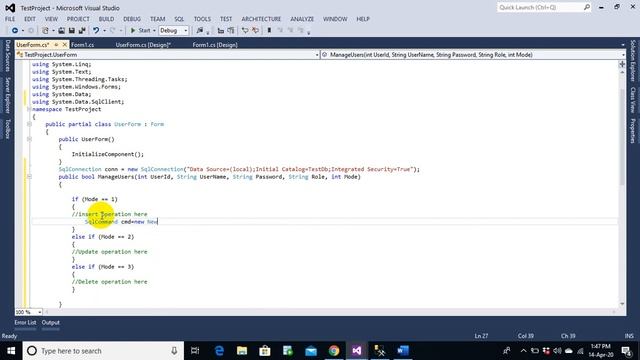Open the Solution Explorer side tab

click(x=633, y=60)
